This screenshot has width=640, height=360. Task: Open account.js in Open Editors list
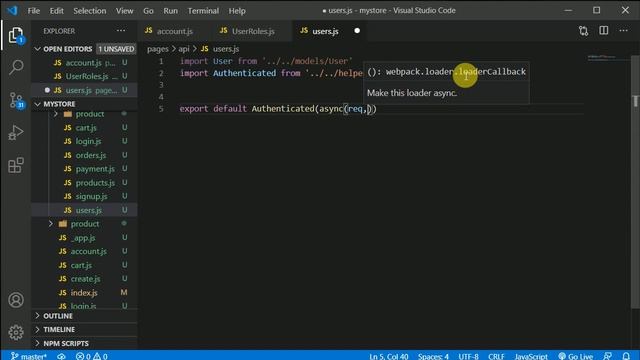[84, 62]
